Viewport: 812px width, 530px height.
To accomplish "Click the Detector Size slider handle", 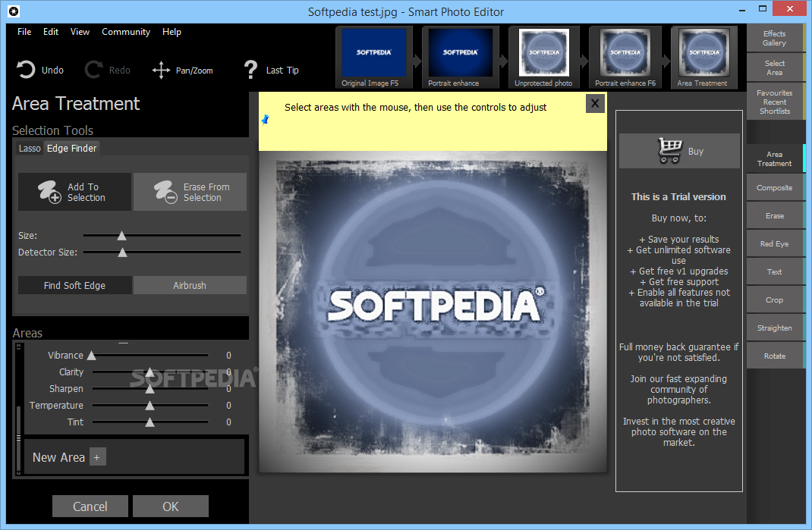I will [x=122, y=252].
